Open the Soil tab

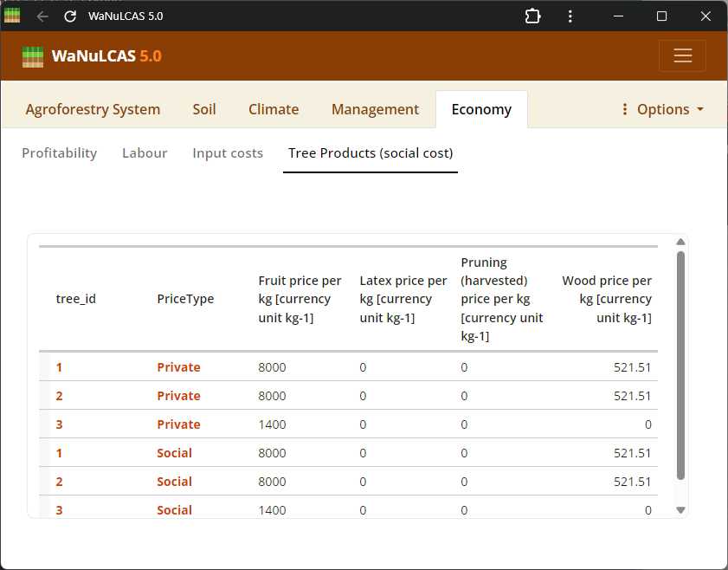coord(204,109)
